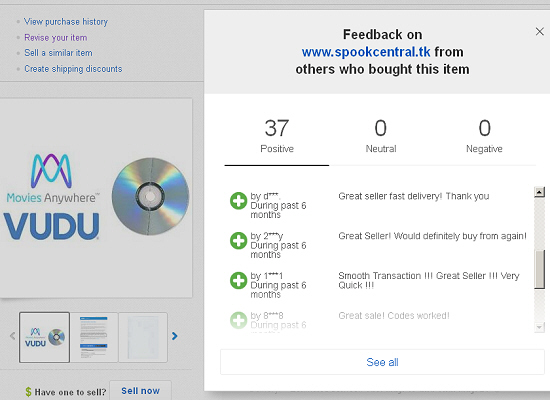Select the VUDU disc image thumbnail
Viewport: 550px width, 400px height.
click(x=44, y=337)
